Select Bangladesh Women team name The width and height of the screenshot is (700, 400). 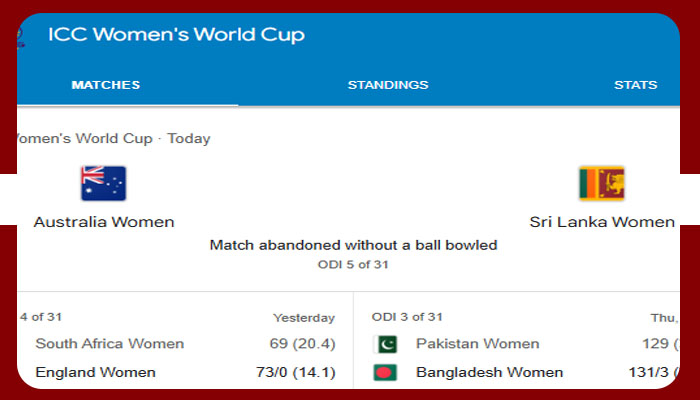[489, 373]
